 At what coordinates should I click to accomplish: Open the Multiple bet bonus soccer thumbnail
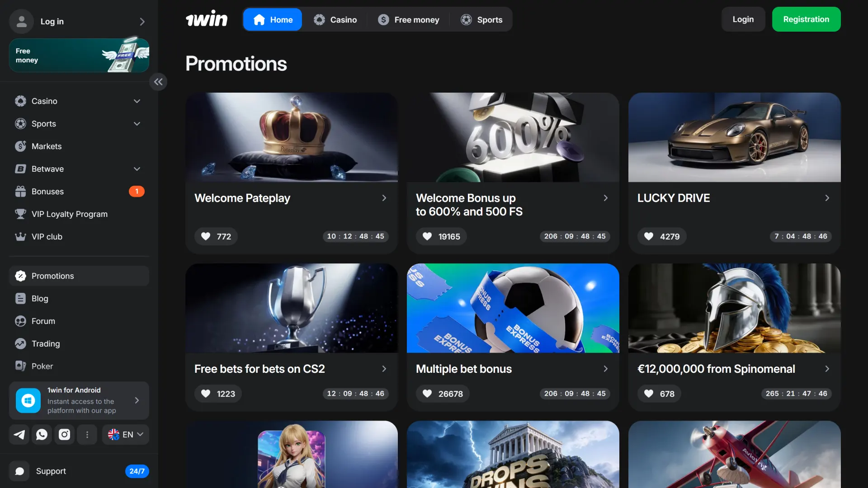coord(513,308)
